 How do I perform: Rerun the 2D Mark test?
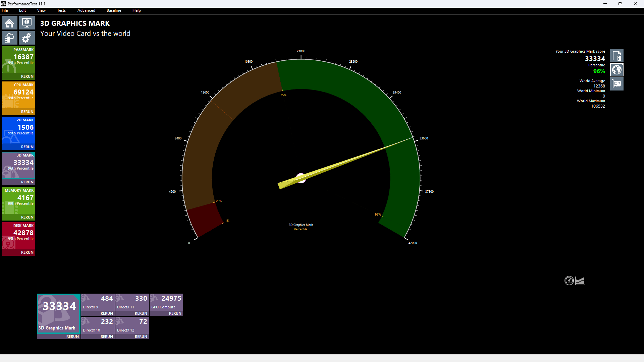point(27,147)
